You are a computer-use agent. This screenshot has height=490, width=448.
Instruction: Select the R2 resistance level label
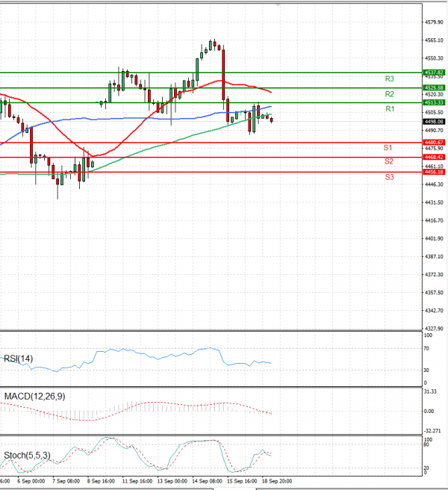pos(390,94)
